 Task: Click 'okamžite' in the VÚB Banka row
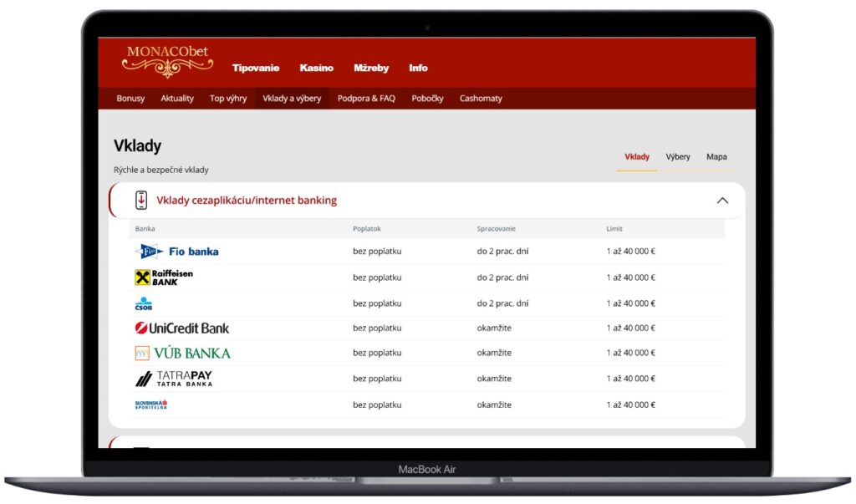click(x=494, y=353)
